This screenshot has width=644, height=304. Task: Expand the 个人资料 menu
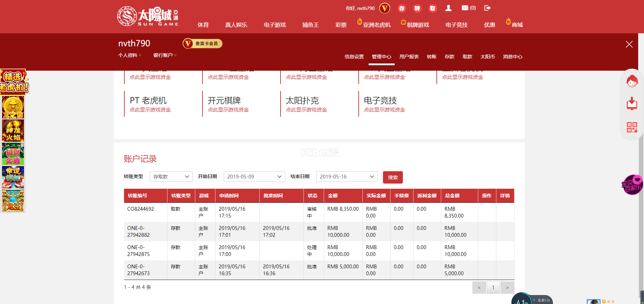pos(129,55)
